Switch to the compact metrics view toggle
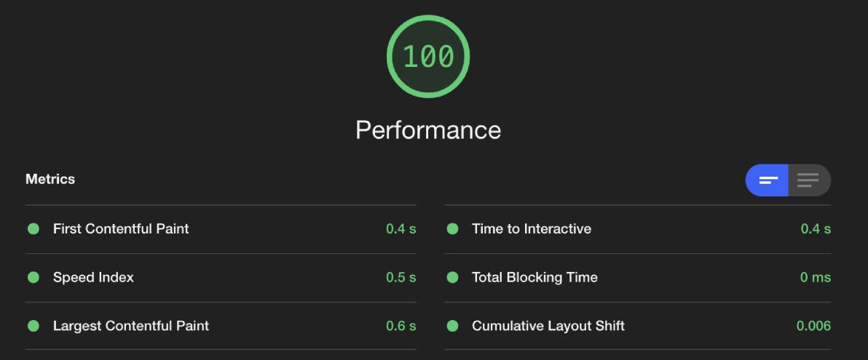This screenshot has height=360, width=868. click(768, 180)
